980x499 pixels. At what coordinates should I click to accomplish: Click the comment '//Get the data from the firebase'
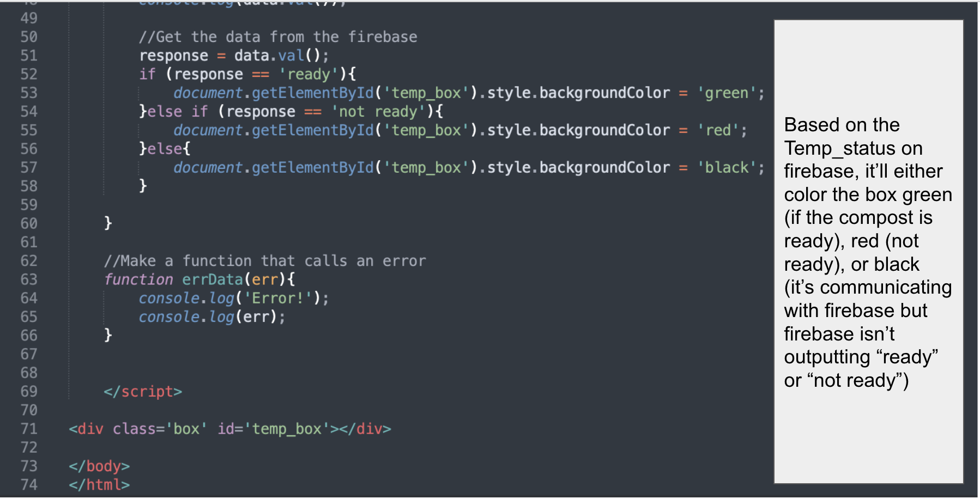[278, 37]
